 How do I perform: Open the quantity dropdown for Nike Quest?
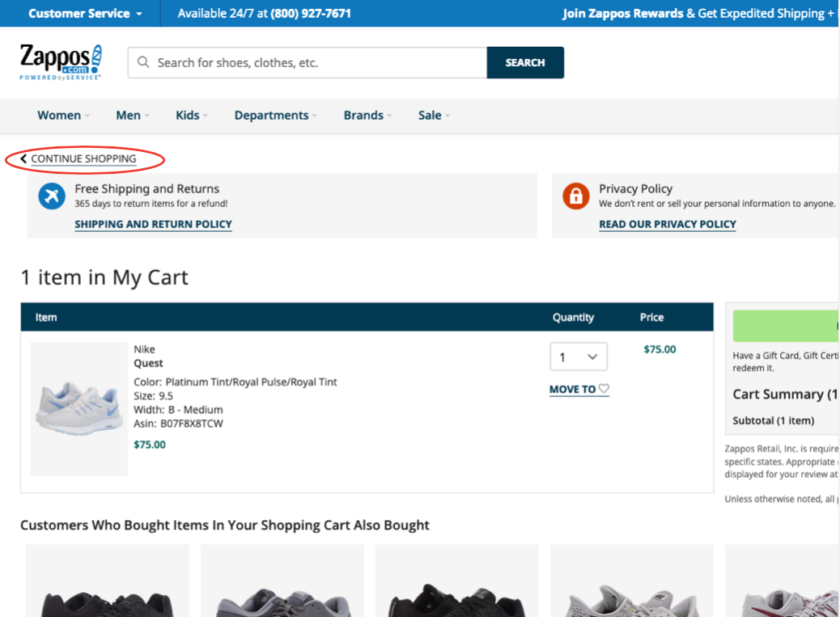[579, 357]
